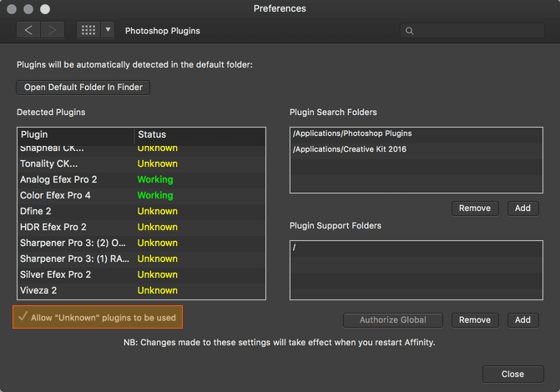Select Viveza 2 plugin row
This screenshot has height=392, width=560.
point(141,290)
